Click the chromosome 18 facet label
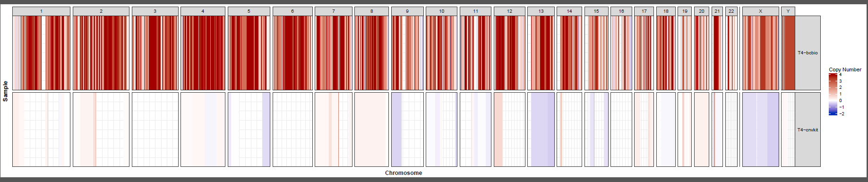 tap(666, 11)
